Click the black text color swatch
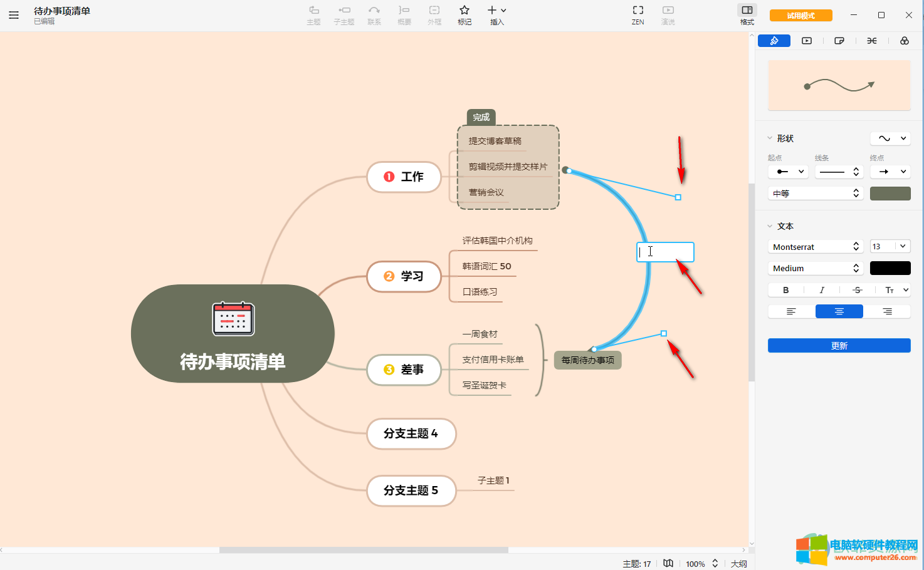 [890, 268]
